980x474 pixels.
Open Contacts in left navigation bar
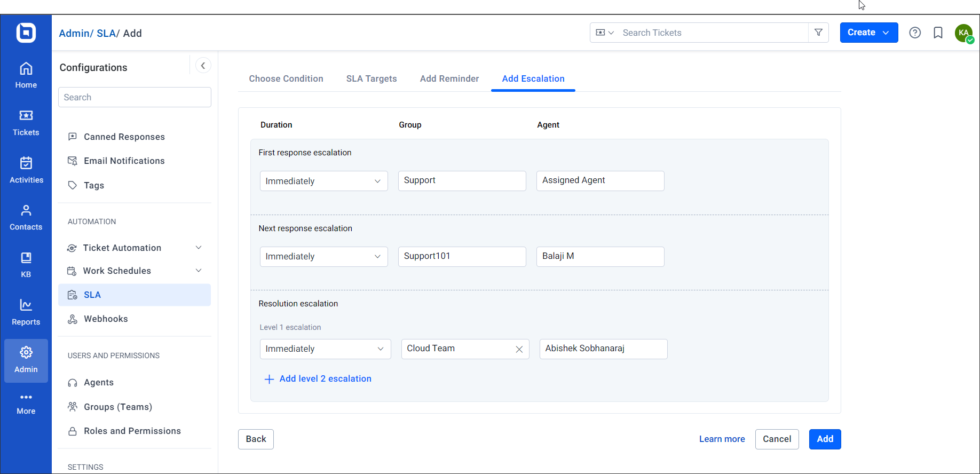pos(26,217)
